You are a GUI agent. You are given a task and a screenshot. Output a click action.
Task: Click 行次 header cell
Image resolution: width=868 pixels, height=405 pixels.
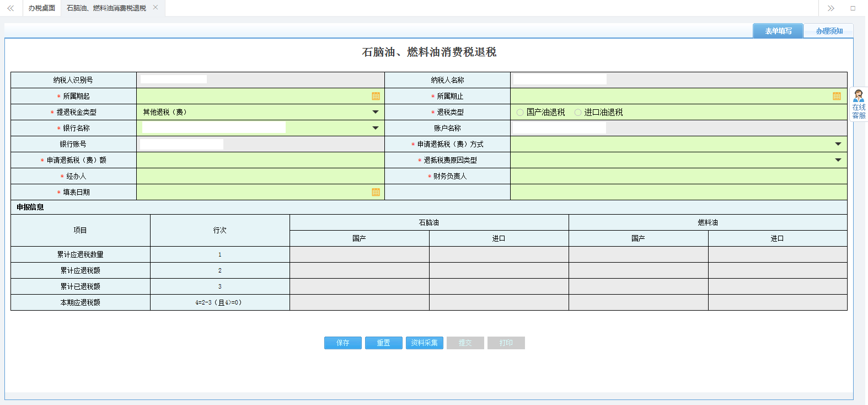point(220,230)
